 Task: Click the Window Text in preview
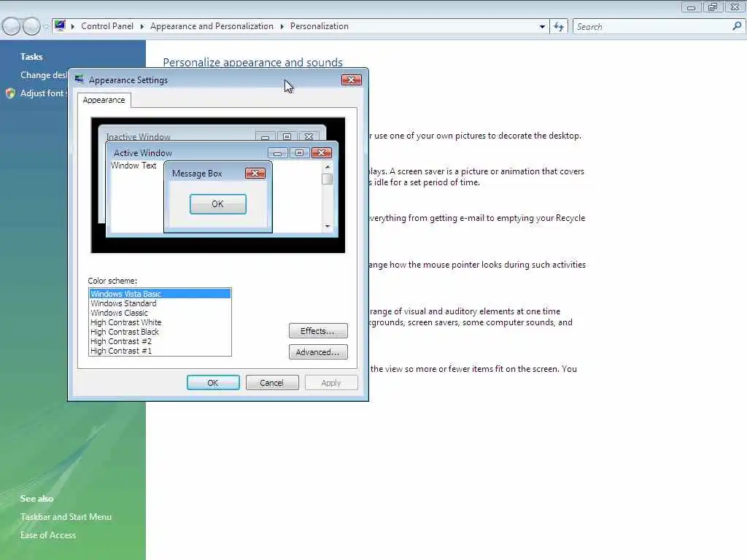point(133,166)
